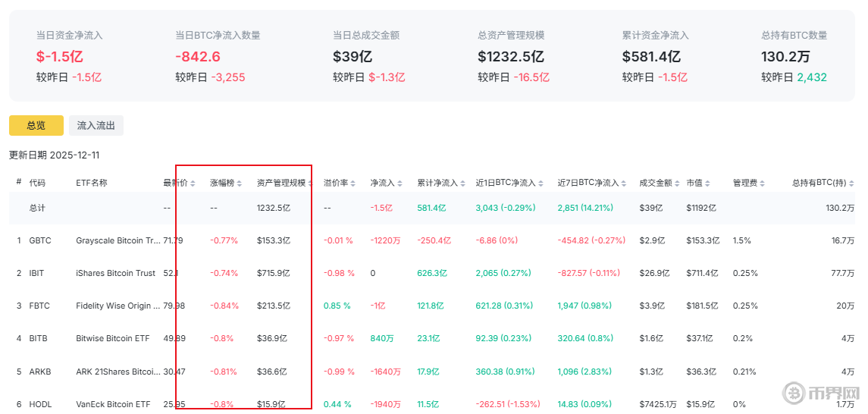Sort by 市值 column arrows
This screenshot has height=414, width=868.
(709, 183)
